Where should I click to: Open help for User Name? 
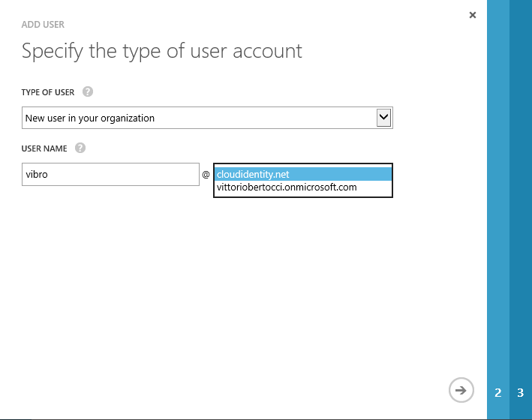point(80,148)
